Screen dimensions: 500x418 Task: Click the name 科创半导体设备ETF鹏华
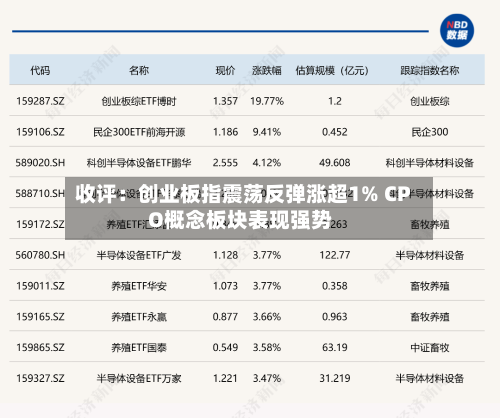click(139, 163)
